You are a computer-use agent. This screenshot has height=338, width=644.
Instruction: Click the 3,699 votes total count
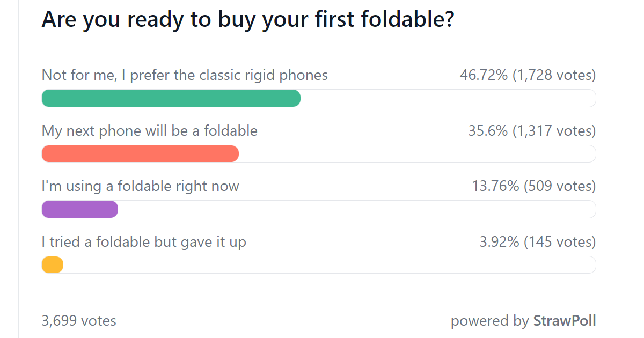click(x=79, y=321)
